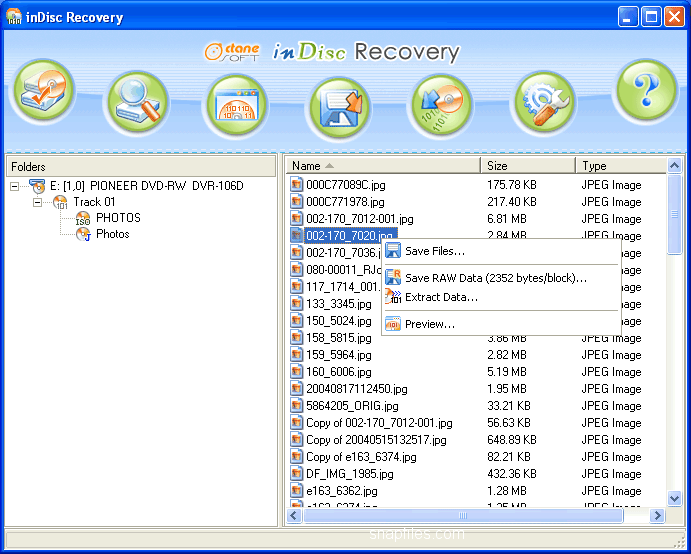Click the ISO icon beside PHOTOS

pyautogui.click(x=83, y=218)
